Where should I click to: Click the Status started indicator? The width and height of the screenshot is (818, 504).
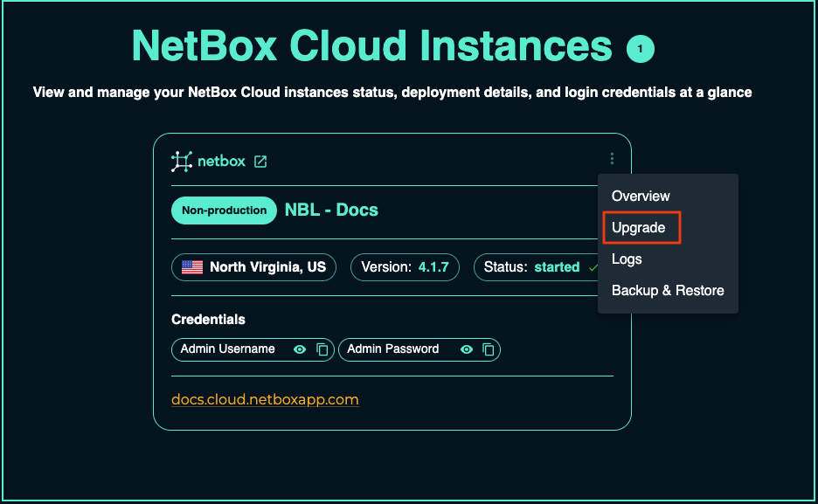533,267
